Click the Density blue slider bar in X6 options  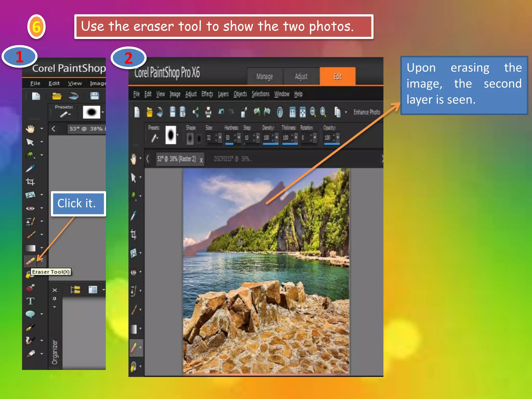(270, 143)
